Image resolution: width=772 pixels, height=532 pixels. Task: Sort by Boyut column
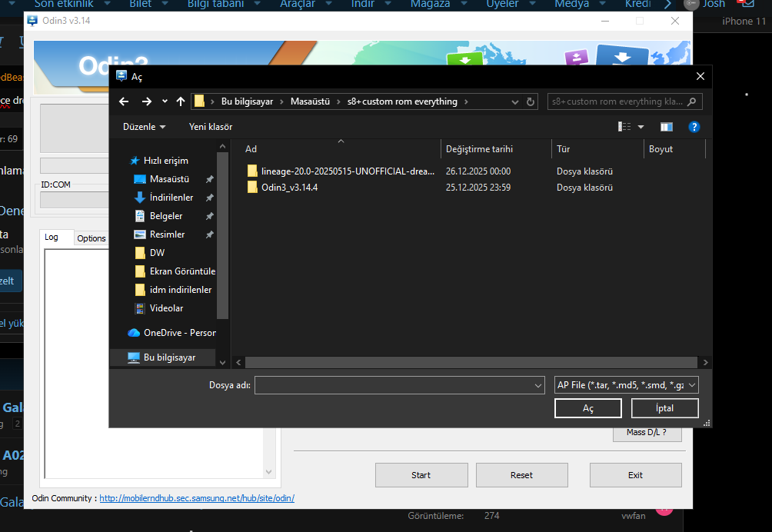(674, 148)
